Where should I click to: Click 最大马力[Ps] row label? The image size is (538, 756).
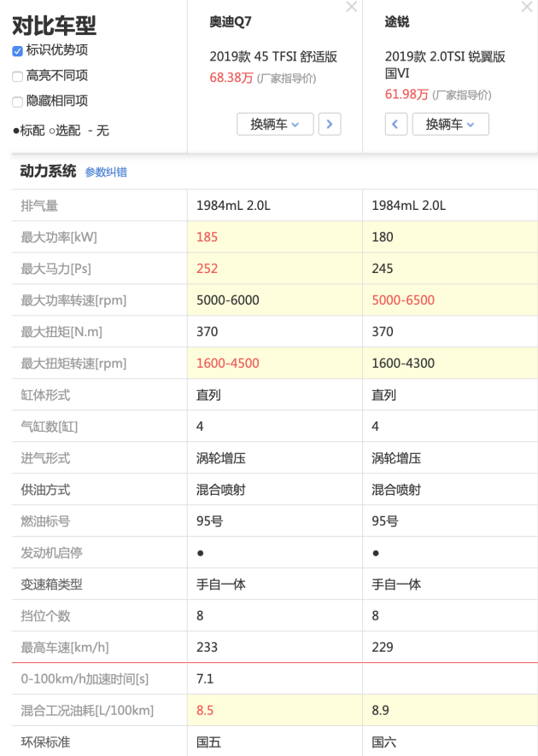point(56,269)
